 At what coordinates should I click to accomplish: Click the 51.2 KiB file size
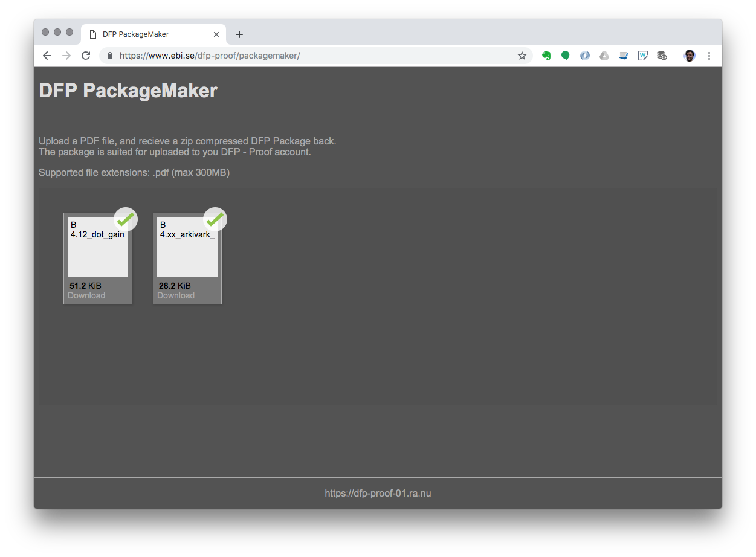point(85,286)
